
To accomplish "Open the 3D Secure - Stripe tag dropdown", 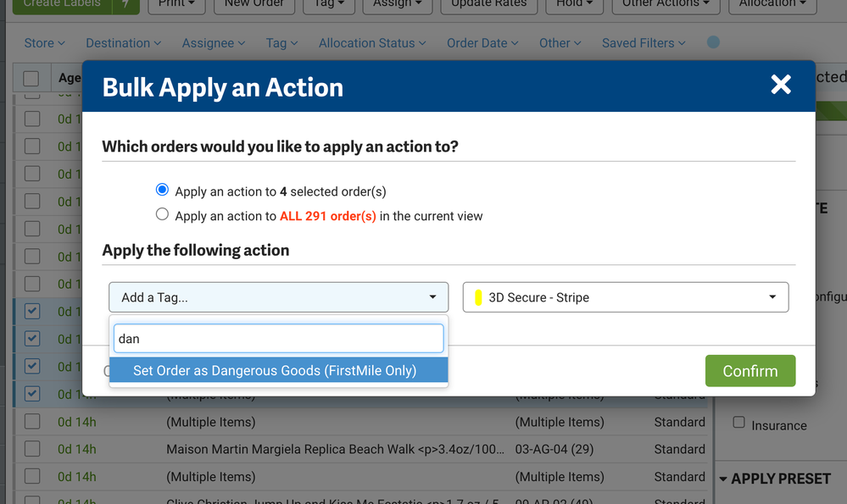I will pyautogui.click(x=626, y=297).
